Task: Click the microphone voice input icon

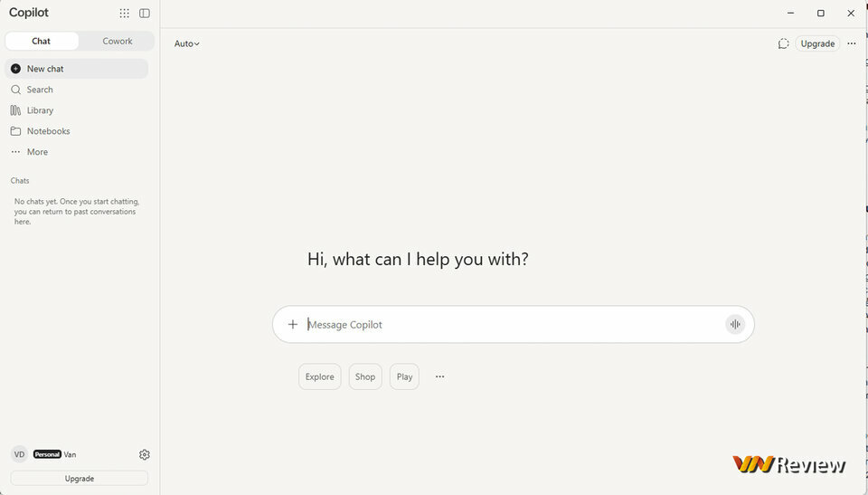Action: click(735, 324)
